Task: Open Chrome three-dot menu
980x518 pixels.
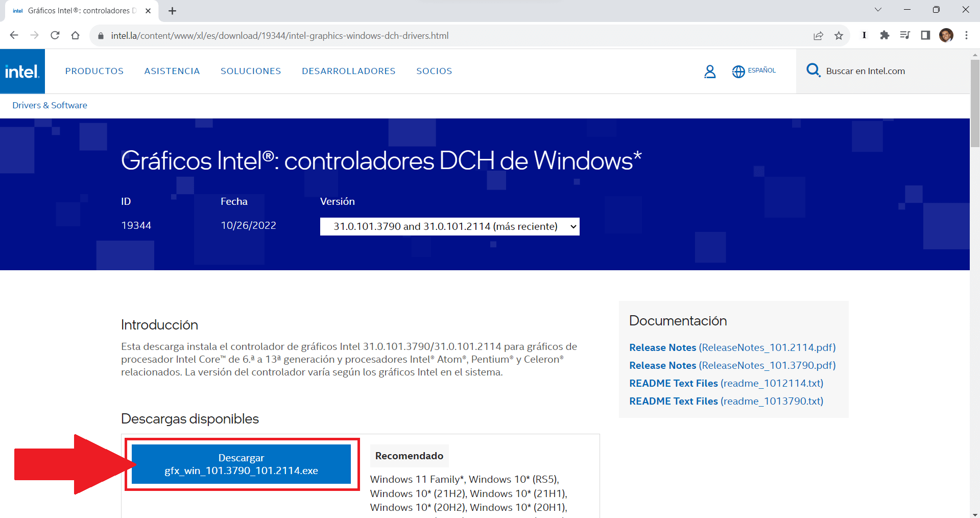Action: pos(966,35)
